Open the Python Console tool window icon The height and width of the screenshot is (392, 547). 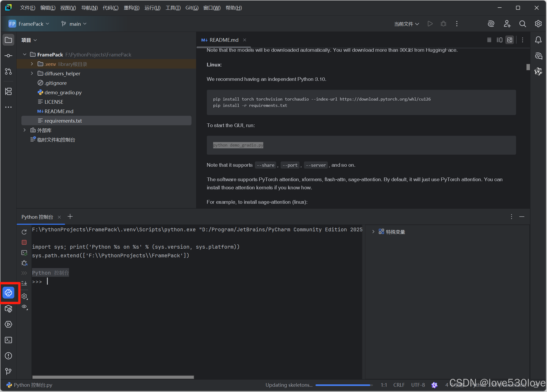click(8, 292)
